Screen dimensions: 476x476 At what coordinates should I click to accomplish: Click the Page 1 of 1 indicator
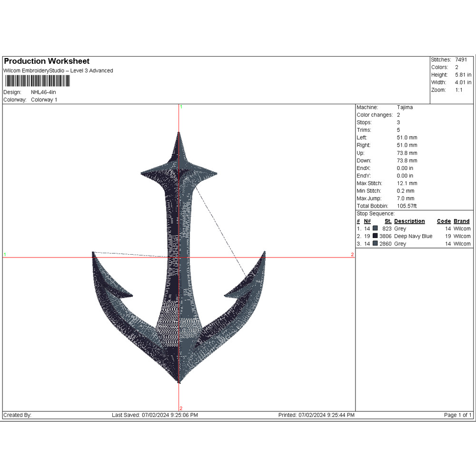coord(457,415)
